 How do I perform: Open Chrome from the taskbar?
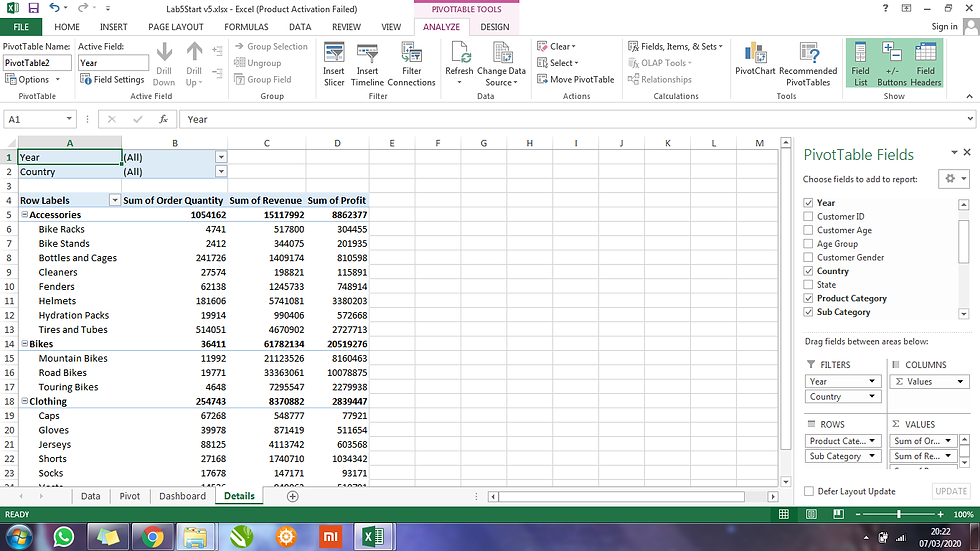click(x=152, y=537)
